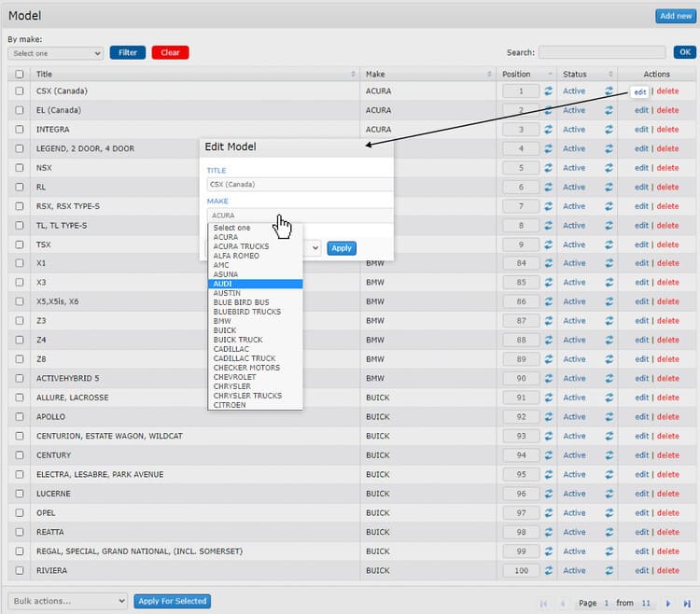Choose AUDI in make list

pos(256,284)
